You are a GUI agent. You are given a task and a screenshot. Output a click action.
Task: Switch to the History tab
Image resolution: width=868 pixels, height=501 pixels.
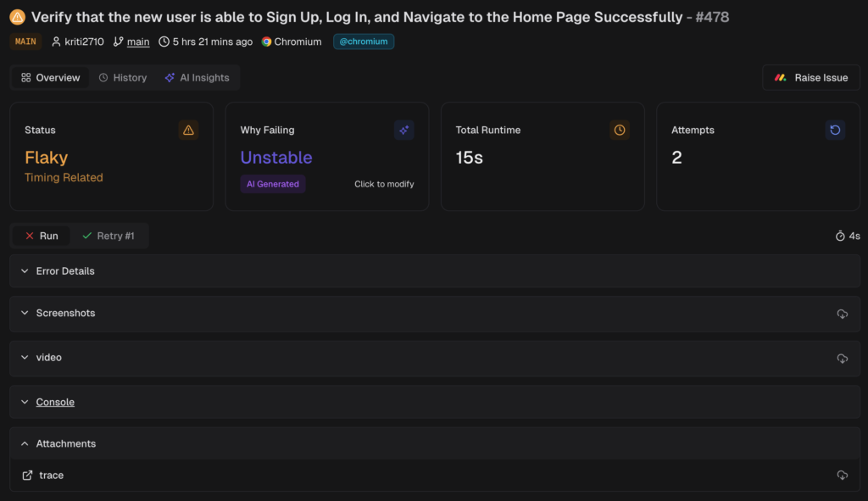coord(122,78)
